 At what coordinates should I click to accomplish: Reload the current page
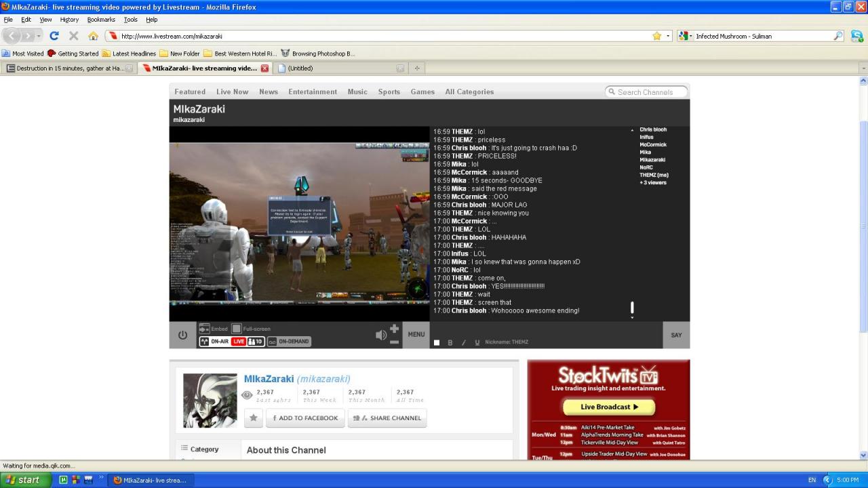[x=54, y=36]
